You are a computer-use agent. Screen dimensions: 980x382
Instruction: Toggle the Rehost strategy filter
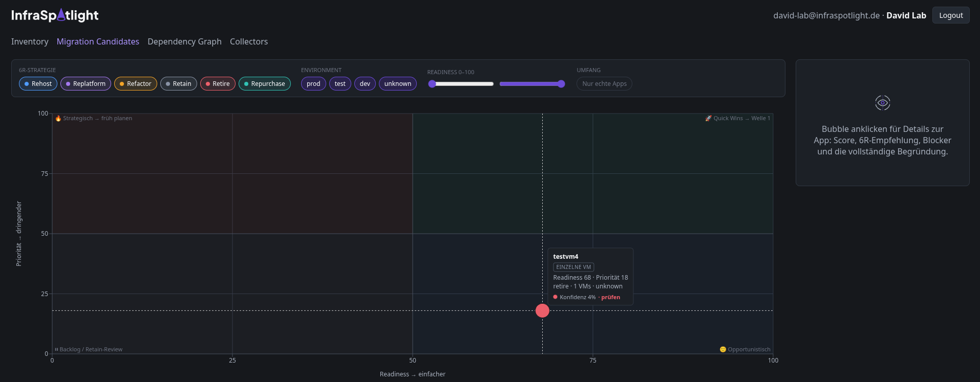pyautogui.click(x=38, y=83)
